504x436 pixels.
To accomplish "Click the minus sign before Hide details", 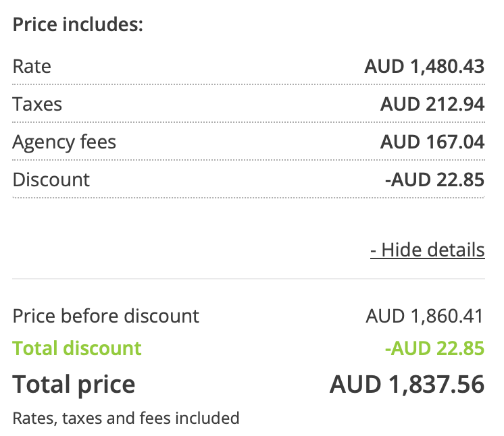I will tap(373, 250).
